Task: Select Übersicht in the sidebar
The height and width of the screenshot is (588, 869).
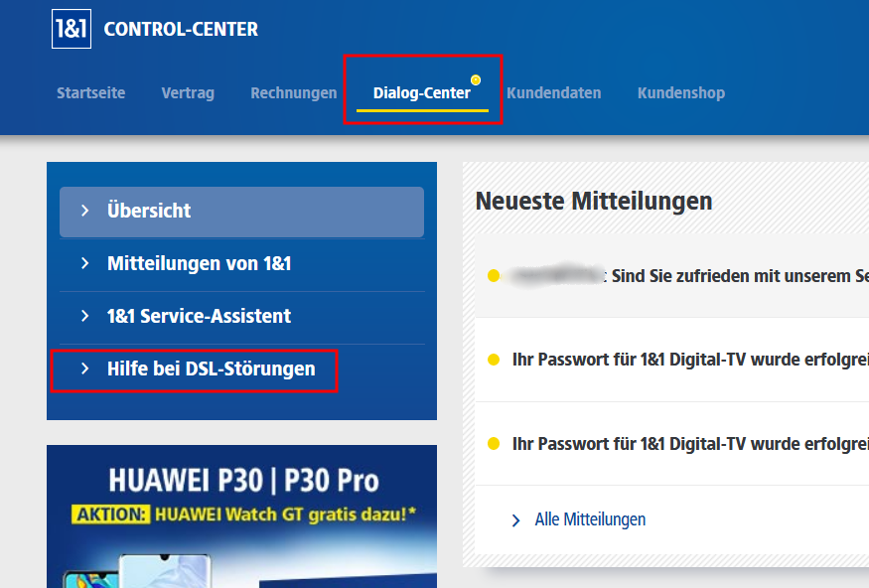Action: coord(241,212)
